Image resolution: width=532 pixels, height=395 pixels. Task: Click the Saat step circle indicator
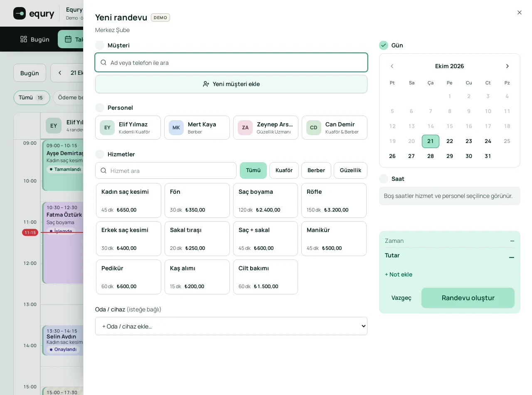click(x=384, y=179)
